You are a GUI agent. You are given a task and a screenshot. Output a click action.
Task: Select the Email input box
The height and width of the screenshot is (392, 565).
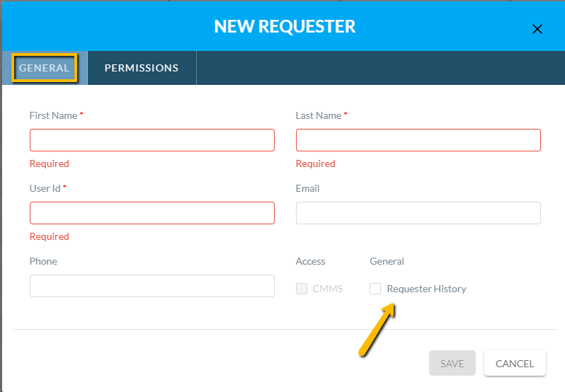(418, 213)
